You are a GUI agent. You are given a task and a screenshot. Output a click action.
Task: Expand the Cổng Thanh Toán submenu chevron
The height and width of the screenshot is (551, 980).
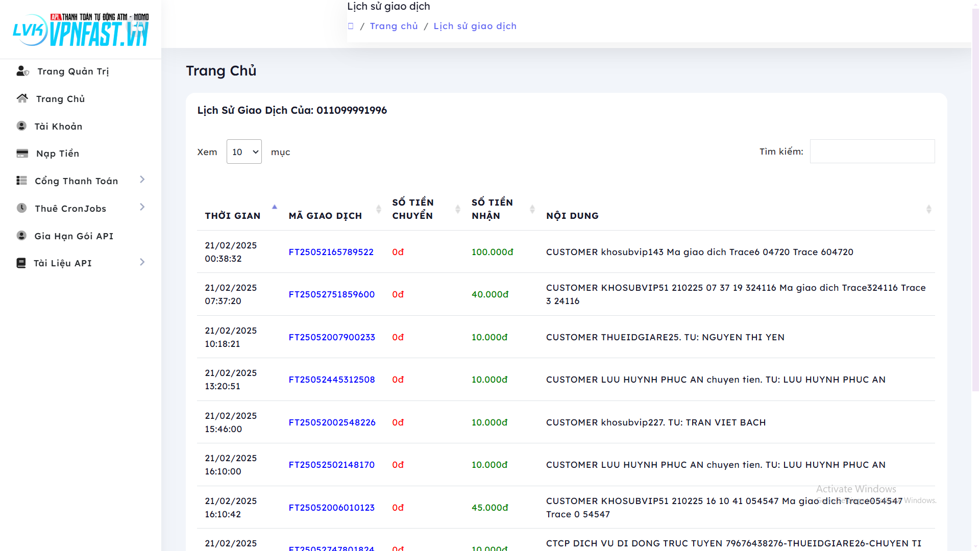point(142,180)
